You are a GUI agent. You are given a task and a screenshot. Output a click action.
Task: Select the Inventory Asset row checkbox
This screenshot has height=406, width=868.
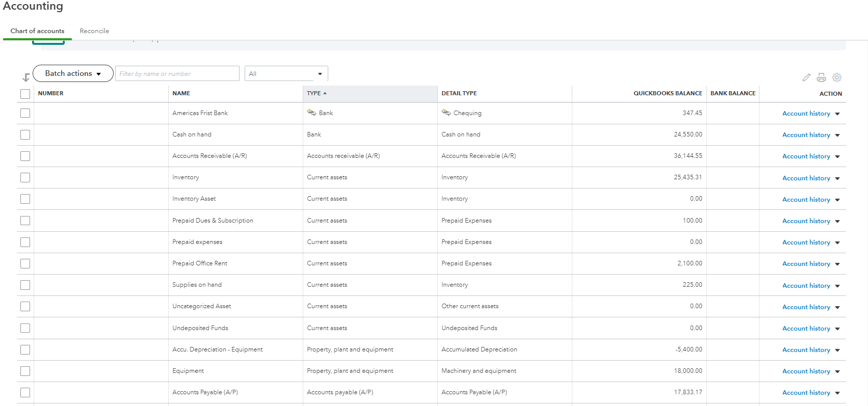point(25,199)
